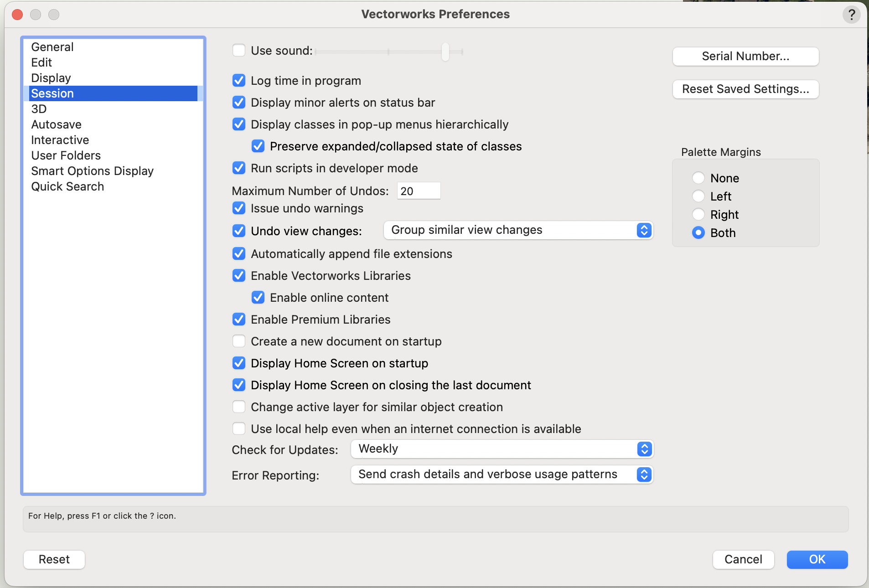Expand the Check for Updates dropdown

(502, 449)
